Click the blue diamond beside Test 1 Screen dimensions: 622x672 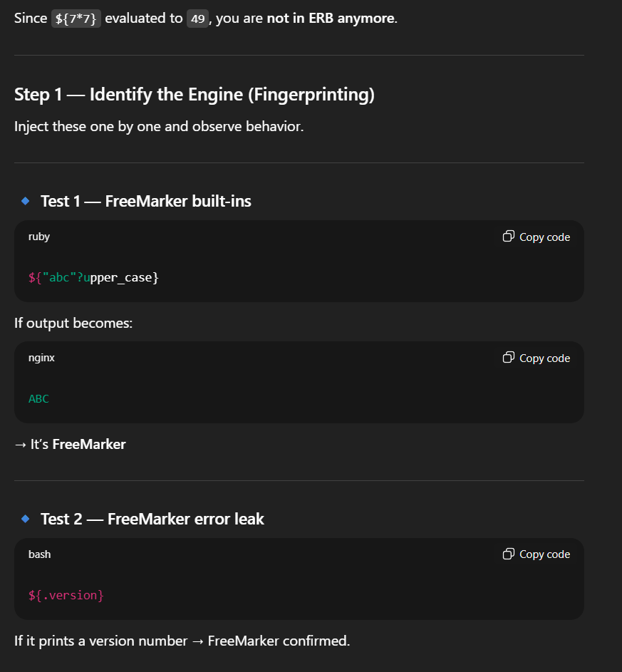click(26, 201)
